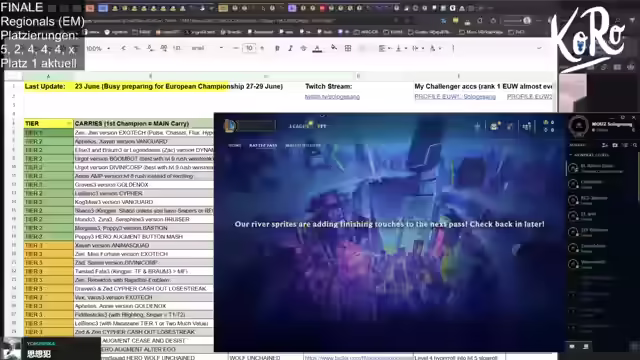The image size is (640, 360).
Task: Decrease decimal places in Sheets toolbar
Action: click(150, 48)
